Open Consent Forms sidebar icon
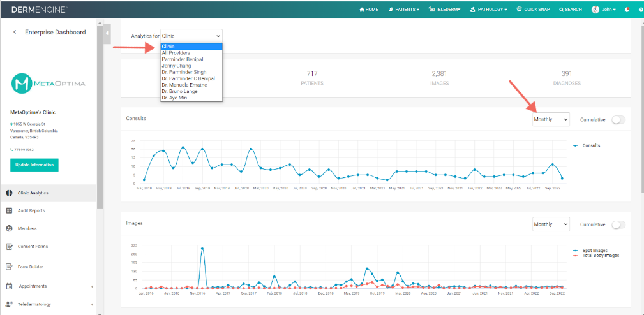 (x=9, y=247)
